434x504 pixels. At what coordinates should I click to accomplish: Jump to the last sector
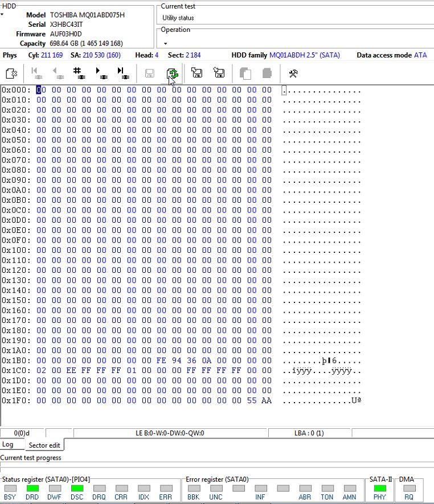[x=122, y=73]
